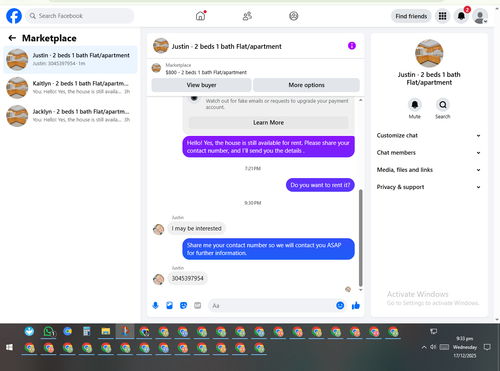500x371 pixels.
Task: Click the chat header listing thumbnail
Action: (161, 46)
